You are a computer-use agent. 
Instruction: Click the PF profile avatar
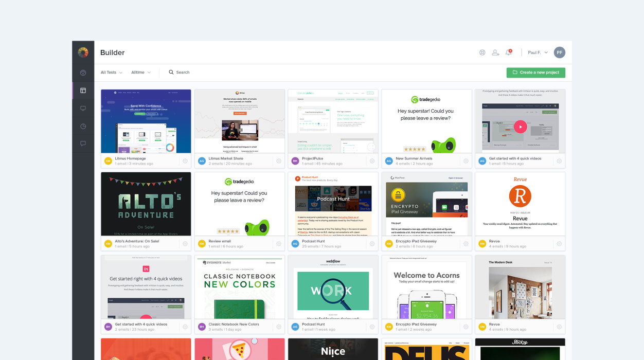(559, 52)
